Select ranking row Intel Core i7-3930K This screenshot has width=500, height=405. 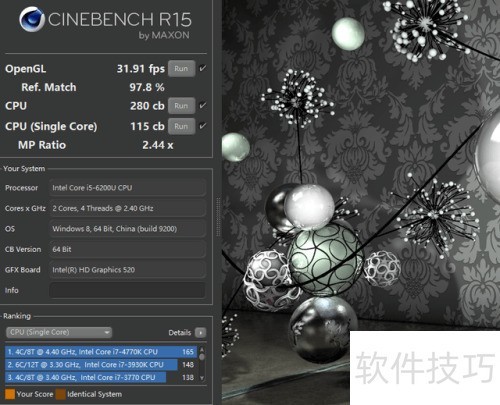click(x=101, y=365)
